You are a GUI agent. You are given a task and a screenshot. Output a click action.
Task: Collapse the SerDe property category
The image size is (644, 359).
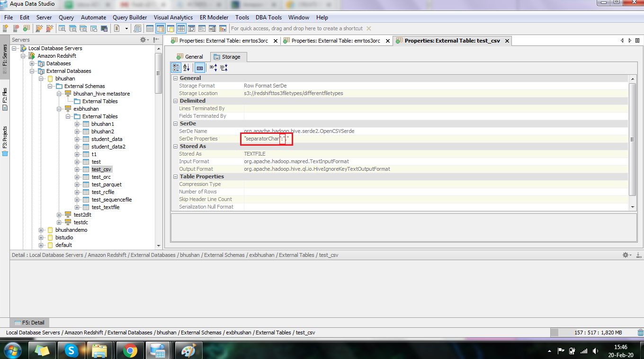point(175,123)
